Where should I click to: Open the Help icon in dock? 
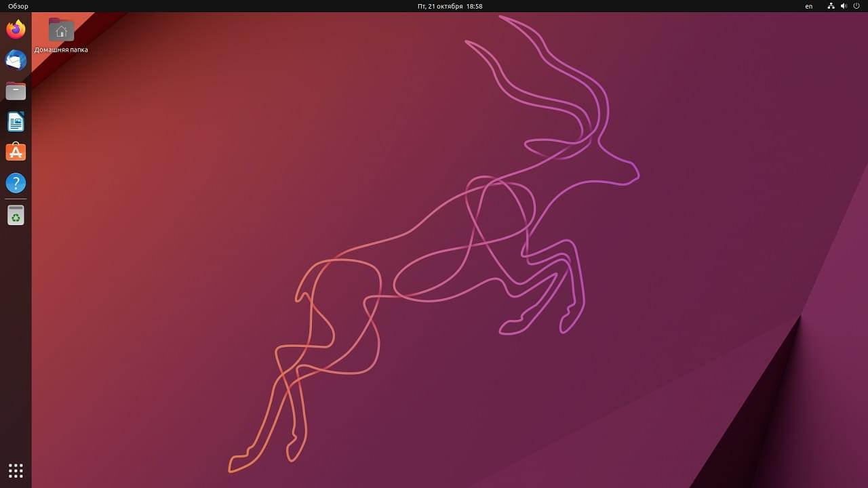(16, 183)
